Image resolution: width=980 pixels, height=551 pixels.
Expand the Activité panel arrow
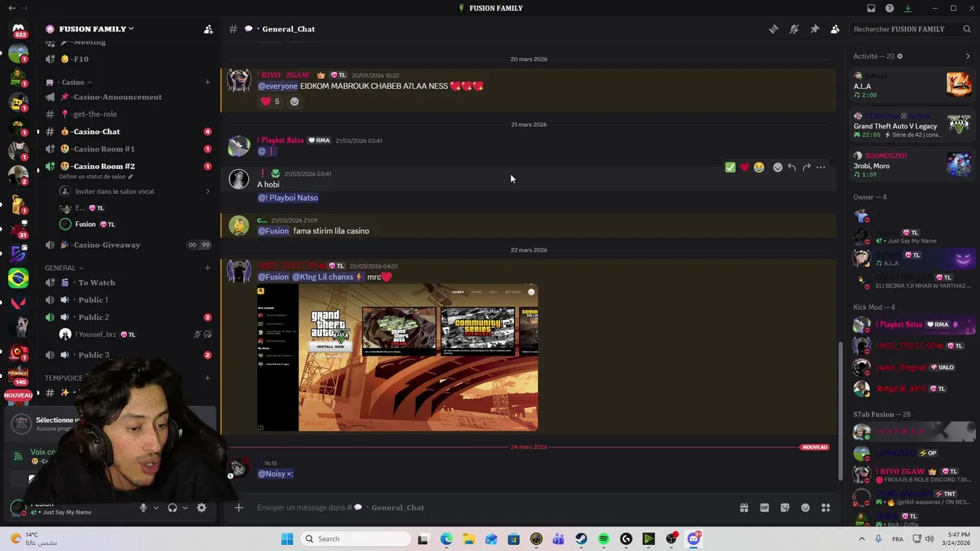point(968,56)
